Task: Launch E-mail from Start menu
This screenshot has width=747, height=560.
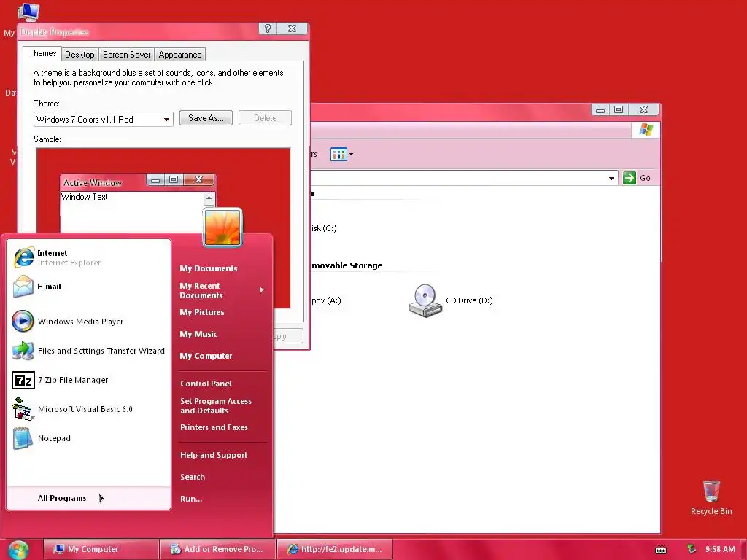Action: point(88,287)
